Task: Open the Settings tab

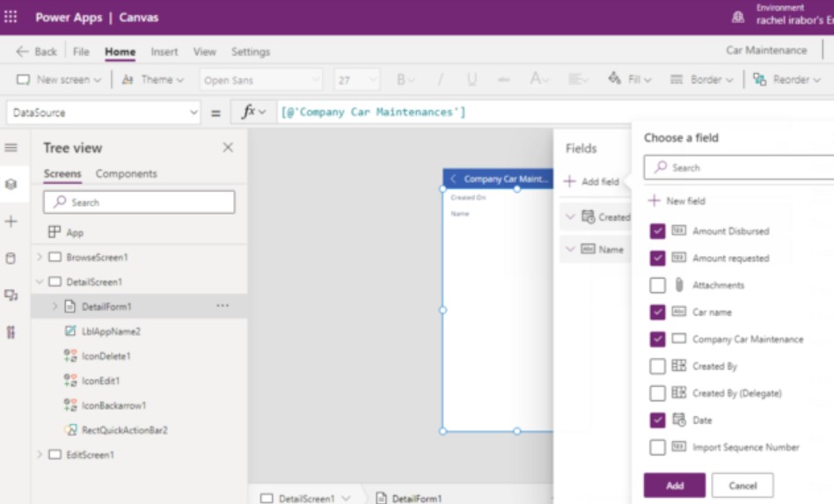Action: click(251, 52)
